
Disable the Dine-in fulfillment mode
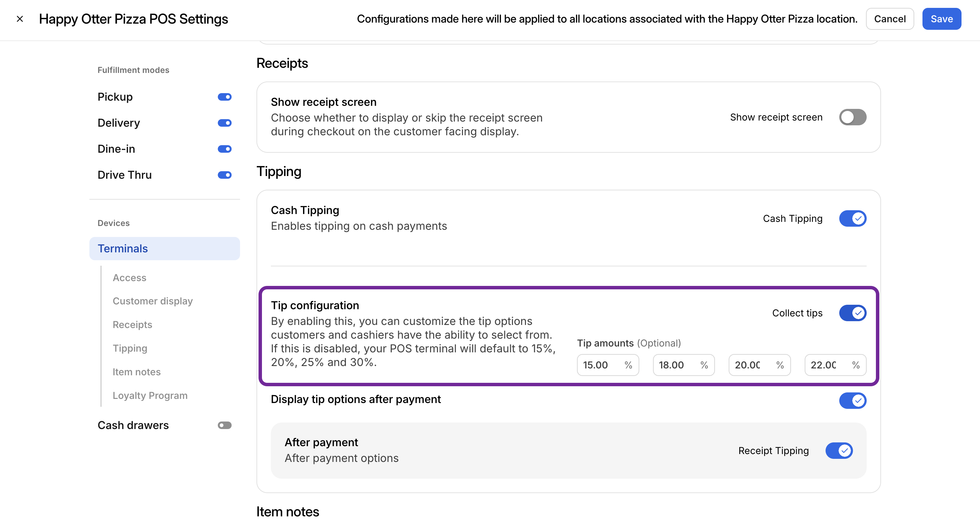pos(225,149)
